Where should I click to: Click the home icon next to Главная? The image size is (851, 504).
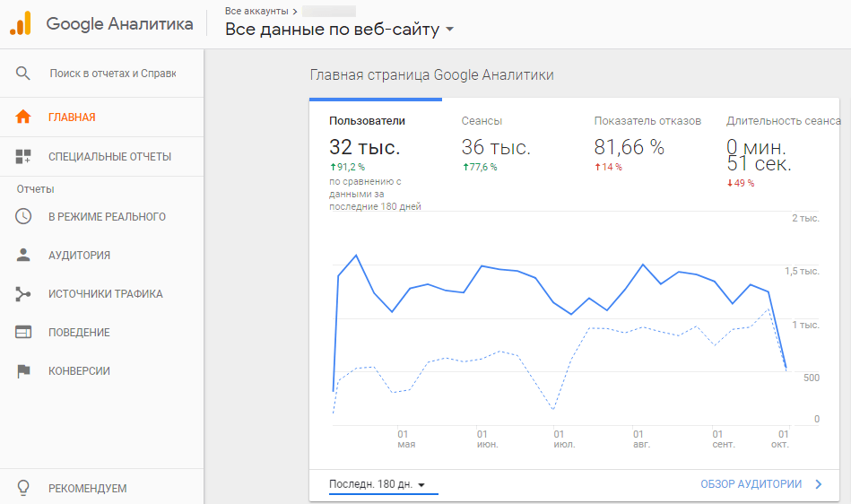tap(23, 117)
